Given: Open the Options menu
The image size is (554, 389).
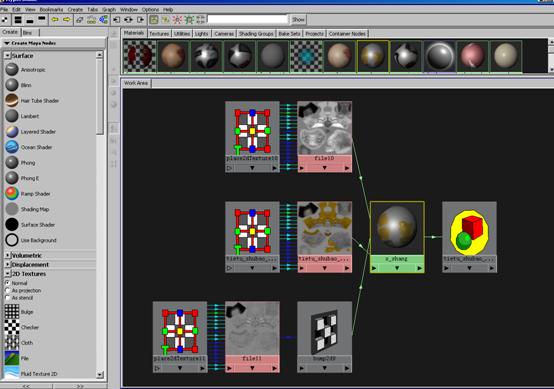Looking at the screenshot, I should (150, 10).
